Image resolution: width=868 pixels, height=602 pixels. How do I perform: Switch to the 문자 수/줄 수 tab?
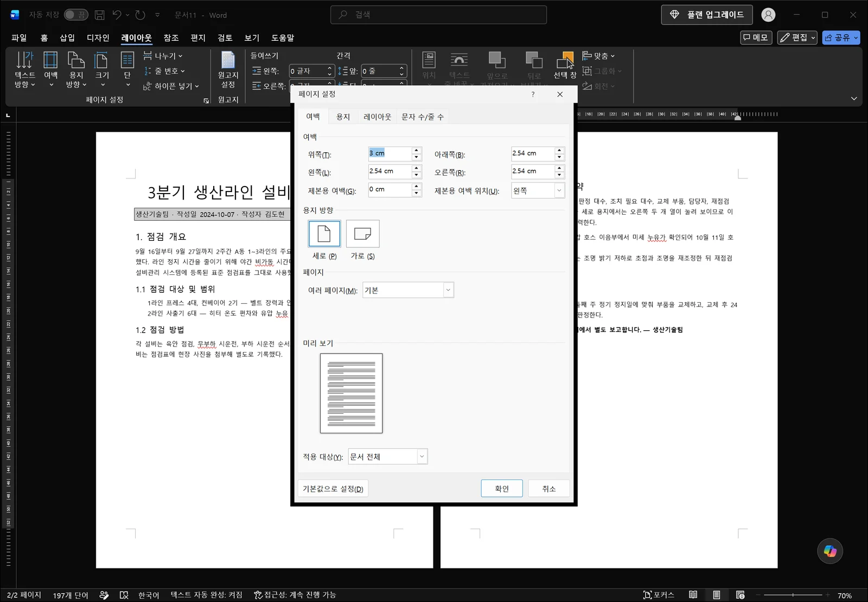pos(423,117)
